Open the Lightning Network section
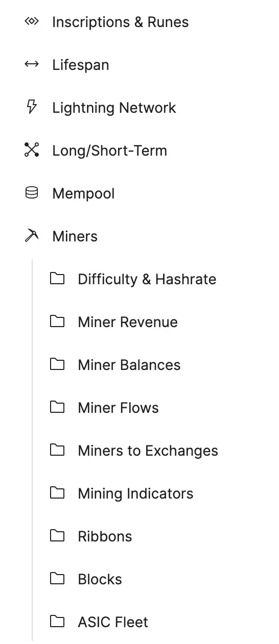The width and height of the screenshot is (279, 644). click(114, 108)
